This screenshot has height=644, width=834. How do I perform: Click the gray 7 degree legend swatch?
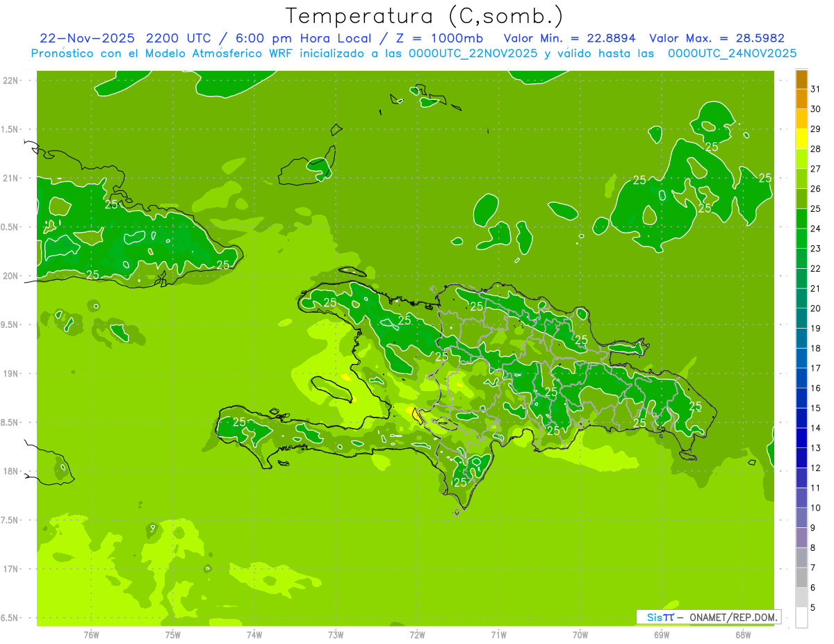(x=801, y=558)
